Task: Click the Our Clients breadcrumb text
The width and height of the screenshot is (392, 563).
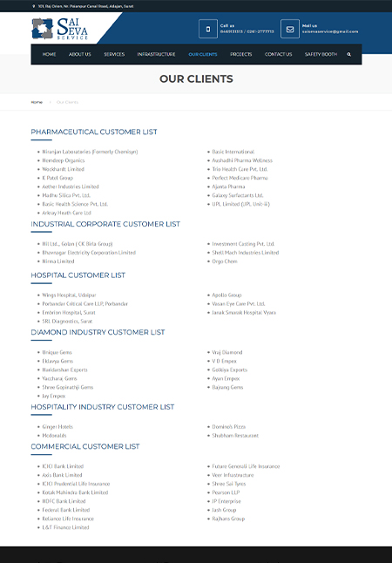Action: pyautogui.click(x=67, y=102)
